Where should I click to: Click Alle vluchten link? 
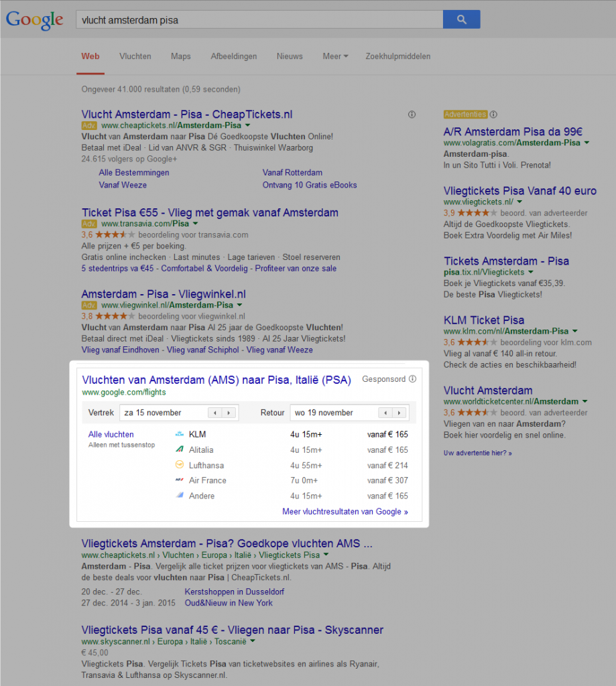111,434
